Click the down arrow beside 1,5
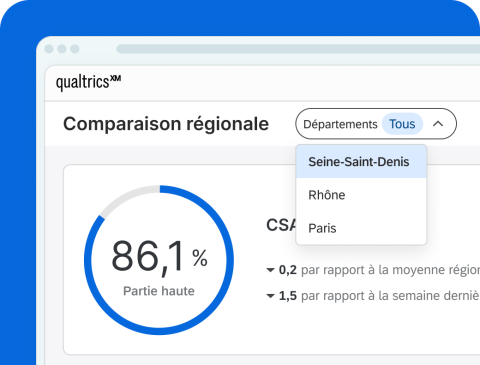Screen dimensions: 480x365 [270, 296]
